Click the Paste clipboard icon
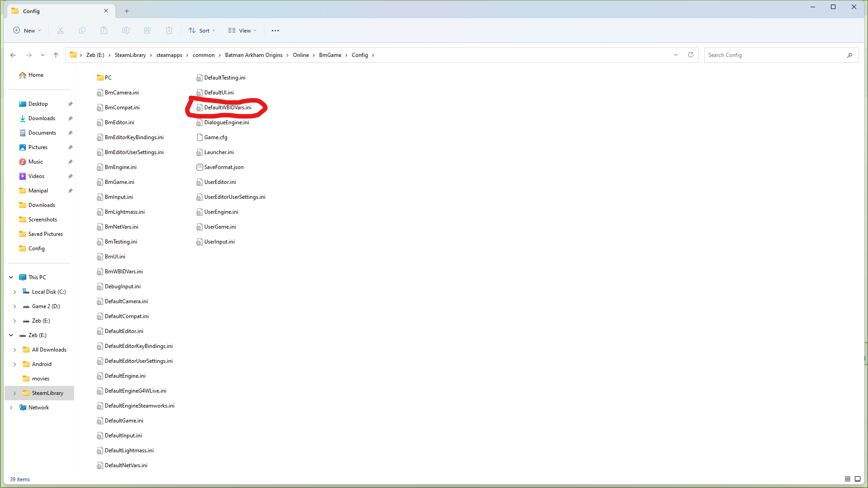 pyautogui.click(x=104, y=31)
